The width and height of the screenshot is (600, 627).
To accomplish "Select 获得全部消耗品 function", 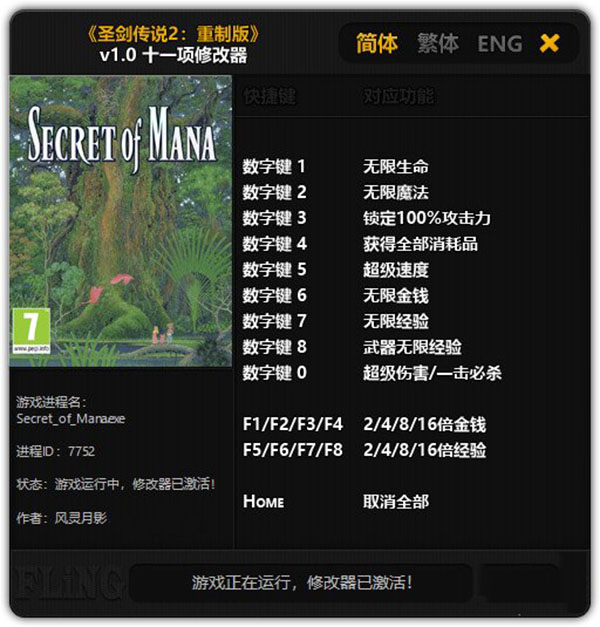I will point(420,244).
